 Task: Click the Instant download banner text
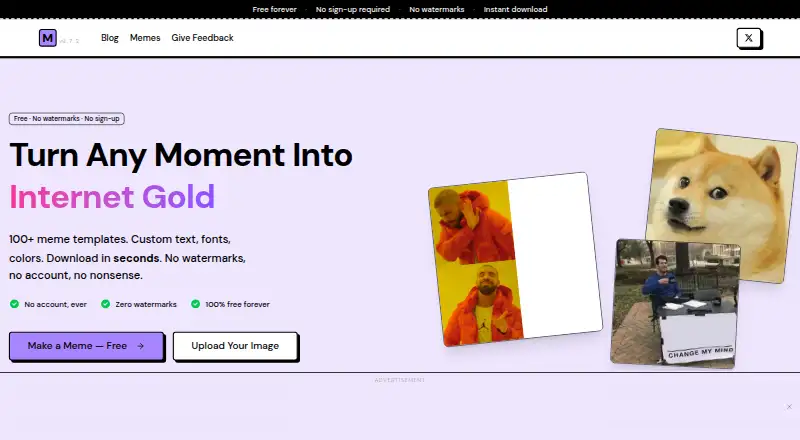515,9
